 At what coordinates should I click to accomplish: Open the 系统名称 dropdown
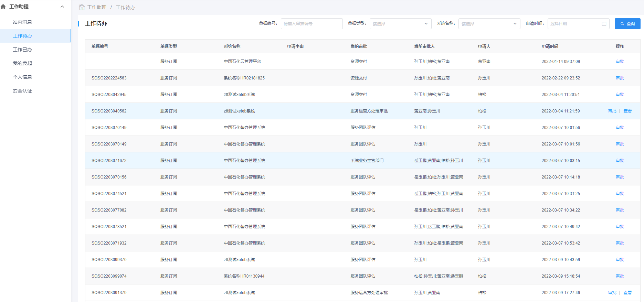(489, 24)
